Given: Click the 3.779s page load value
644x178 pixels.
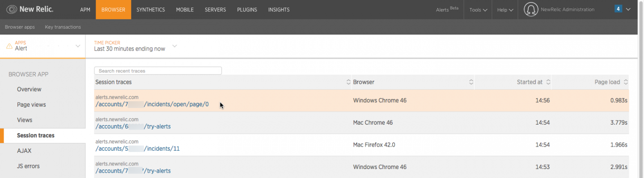Looking at the screenshot, I should click(619, 122).
